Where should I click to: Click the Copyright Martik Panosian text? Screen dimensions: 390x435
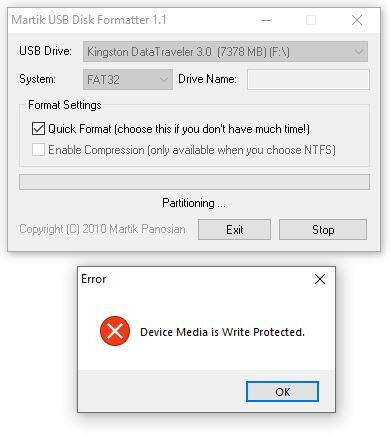coord(102,229)
